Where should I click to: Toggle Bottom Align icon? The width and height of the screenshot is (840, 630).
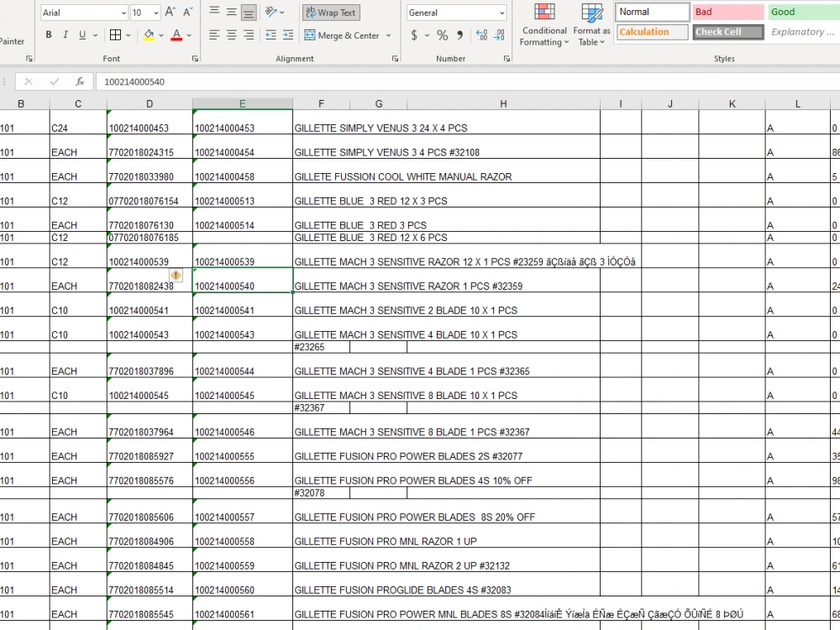[x=249, y=12]
